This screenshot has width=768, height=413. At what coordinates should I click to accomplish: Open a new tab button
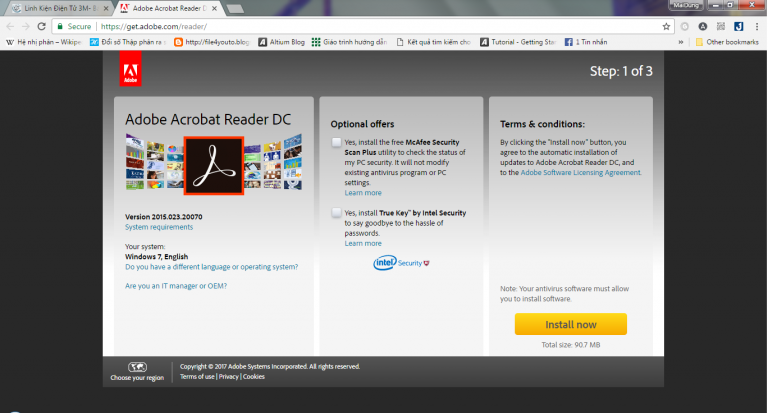[236, 8]
